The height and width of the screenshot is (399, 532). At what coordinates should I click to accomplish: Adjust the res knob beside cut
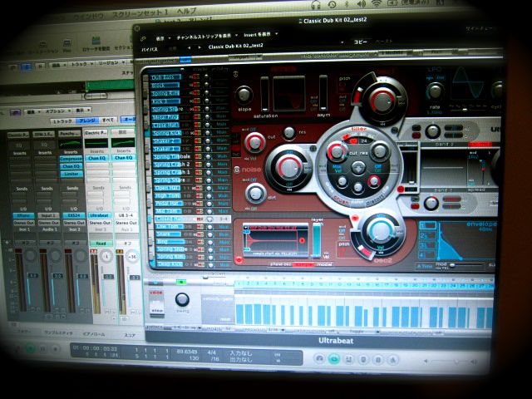click(x=289, y=133)
